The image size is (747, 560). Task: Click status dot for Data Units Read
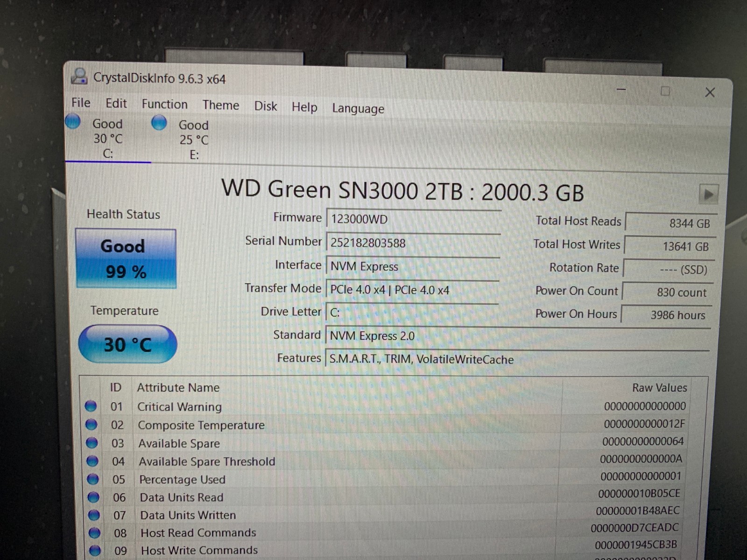coord(93,497)
